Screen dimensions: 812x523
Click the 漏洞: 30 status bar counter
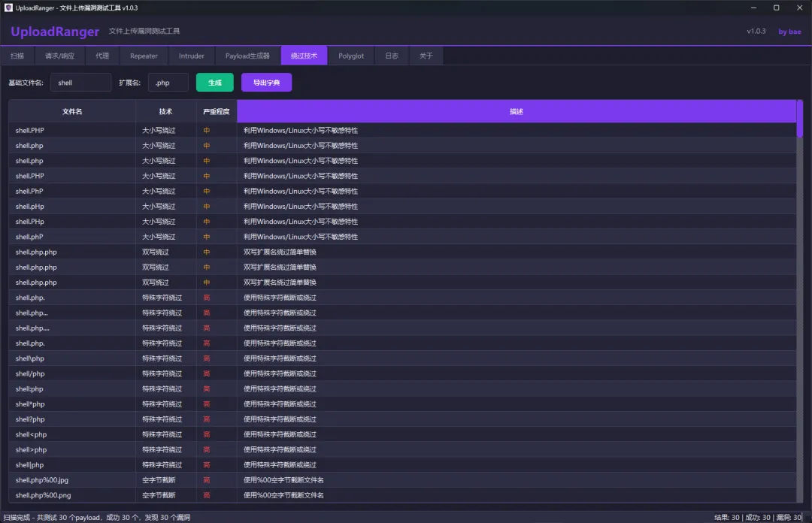[x=789, y=517]
